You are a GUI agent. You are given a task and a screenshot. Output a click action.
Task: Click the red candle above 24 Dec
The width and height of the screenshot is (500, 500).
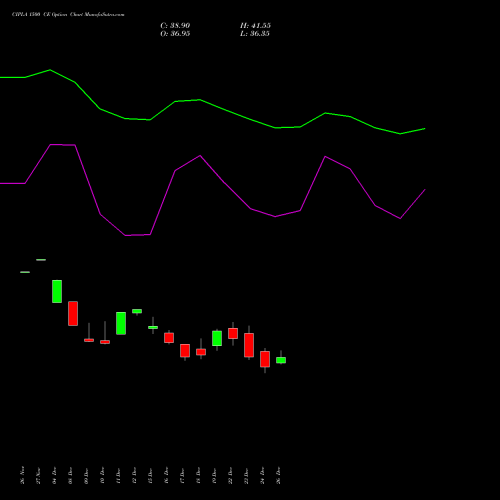(265, 359)
